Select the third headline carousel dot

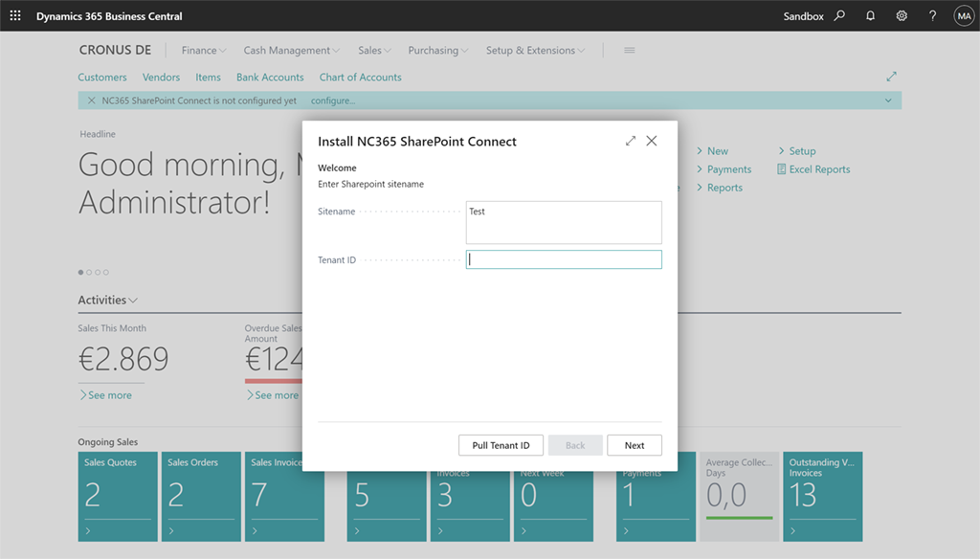coord(98,272)
